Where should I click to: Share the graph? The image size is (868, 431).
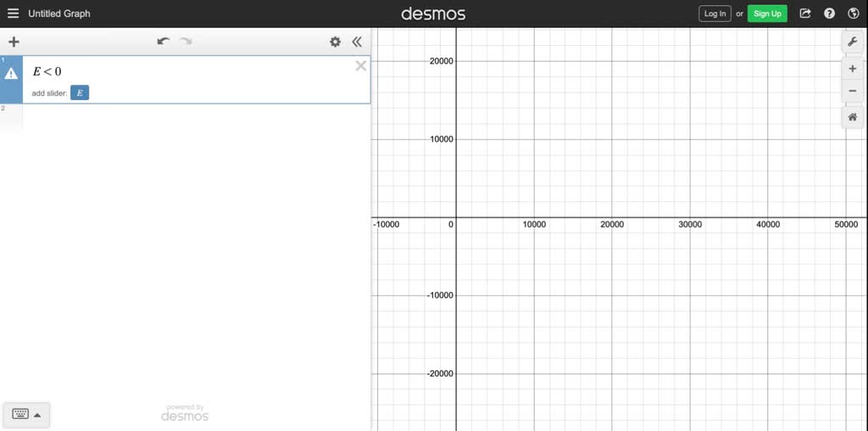805,14
